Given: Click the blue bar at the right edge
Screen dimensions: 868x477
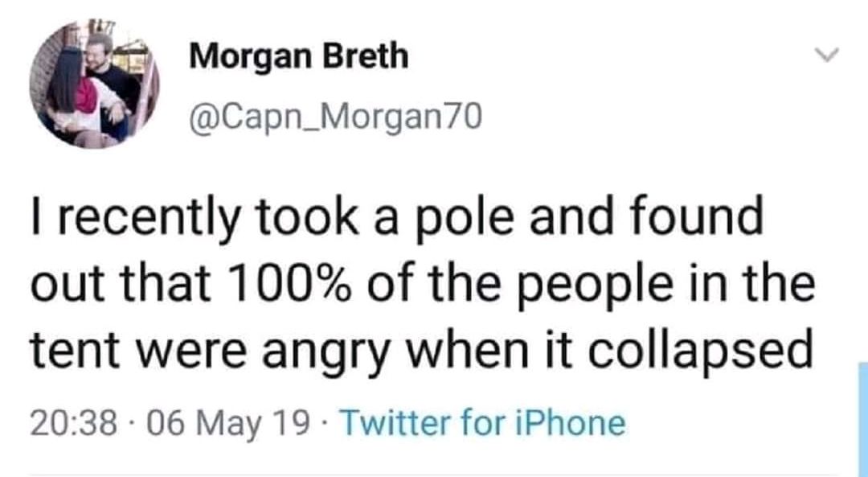Looking at the screenshot, I should pyautogui.click(x=863, y=419).
